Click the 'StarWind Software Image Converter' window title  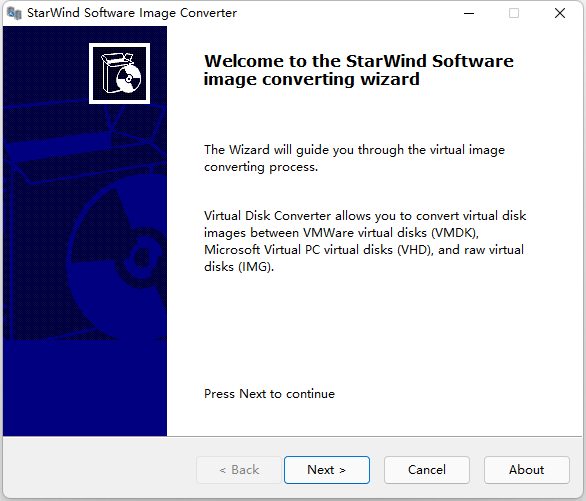pyautogui.click(x=132, y=13)
